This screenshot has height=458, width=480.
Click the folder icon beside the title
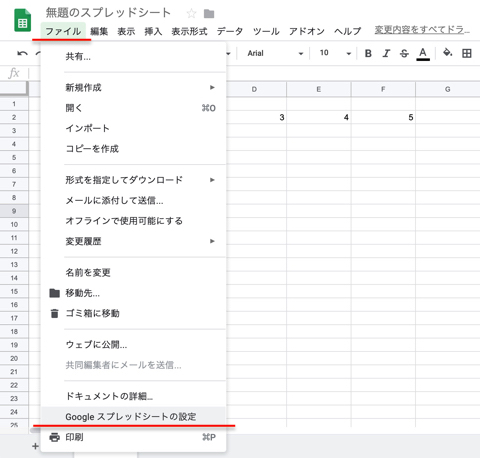[209, 14]
